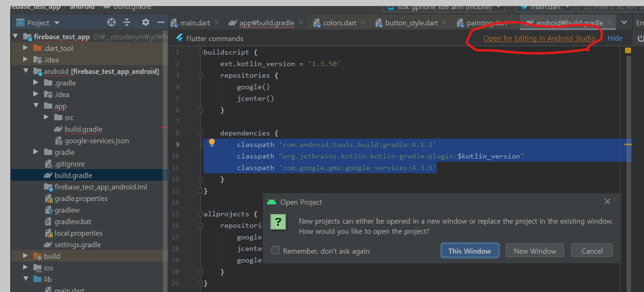Collapse all items in Project panel
Viewport: 644px width, 292px height.
(127, 23)
